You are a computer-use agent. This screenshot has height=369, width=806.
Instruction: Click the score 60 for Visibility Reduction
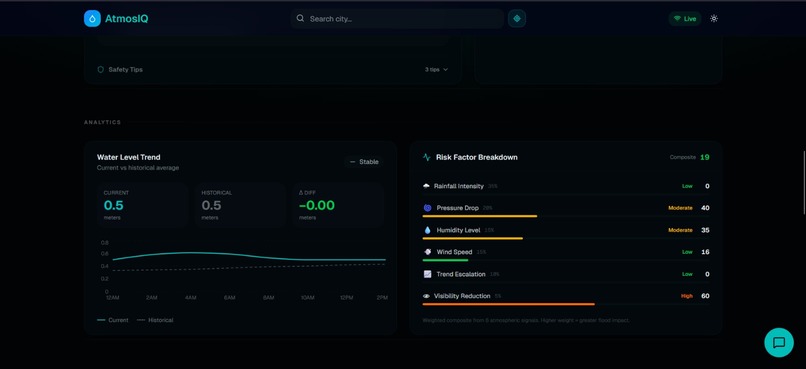tap(705, 296)
